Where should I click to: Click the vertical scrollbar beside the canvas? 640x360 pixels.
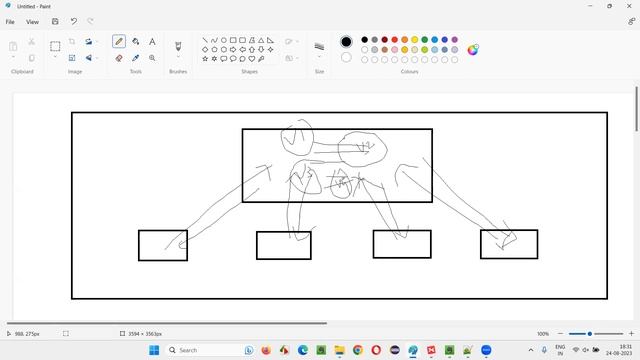coord(636,109)
